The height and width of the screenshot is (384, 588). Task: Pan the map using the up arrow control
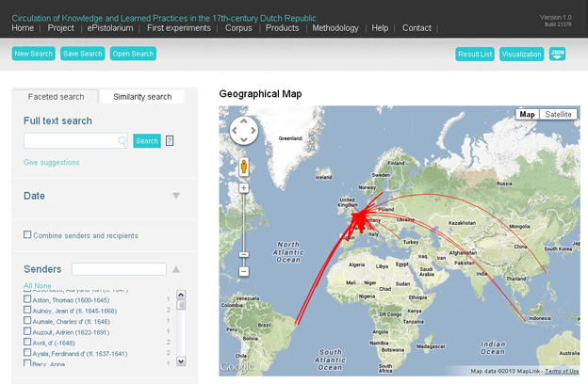click(x=244, y=121)
